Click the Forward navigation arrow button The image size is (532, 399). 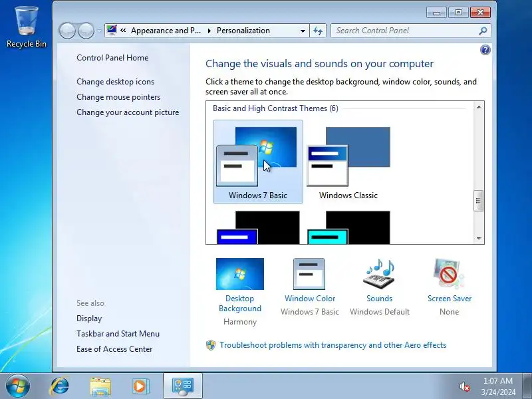(x=86, y=31)
